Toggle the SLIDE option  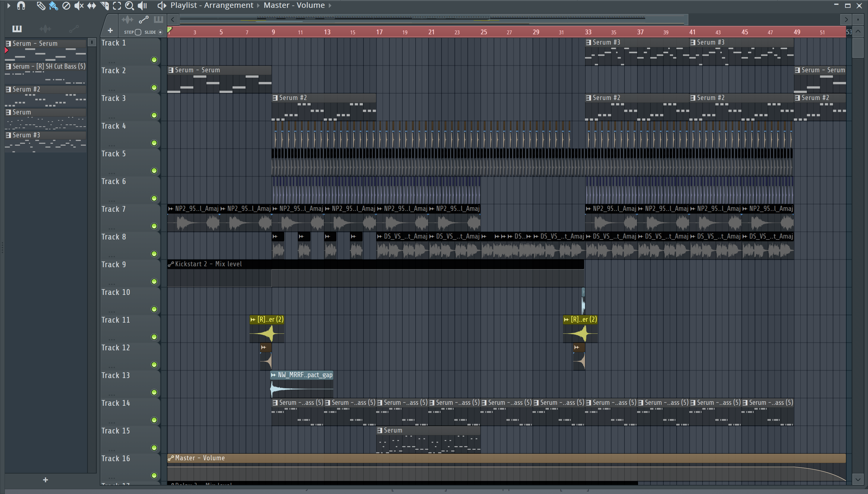pos(160,32)
